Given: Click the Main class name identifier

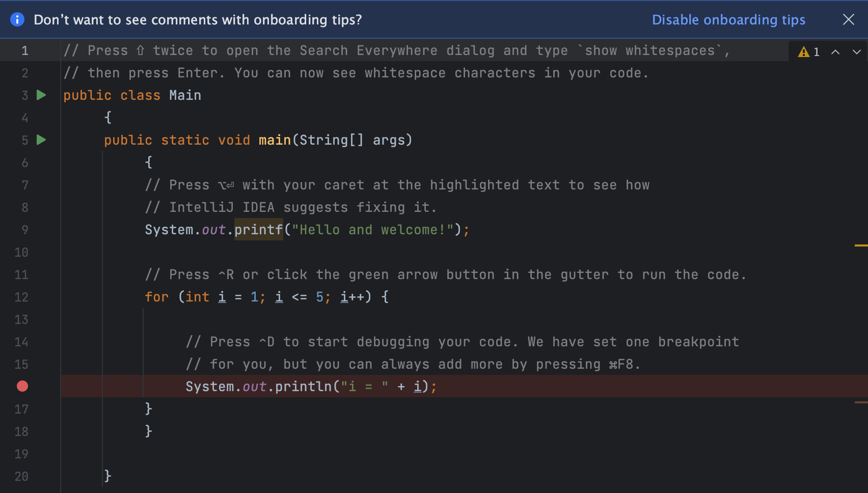Looking at the screenshot, I should (x=185, y=95).
